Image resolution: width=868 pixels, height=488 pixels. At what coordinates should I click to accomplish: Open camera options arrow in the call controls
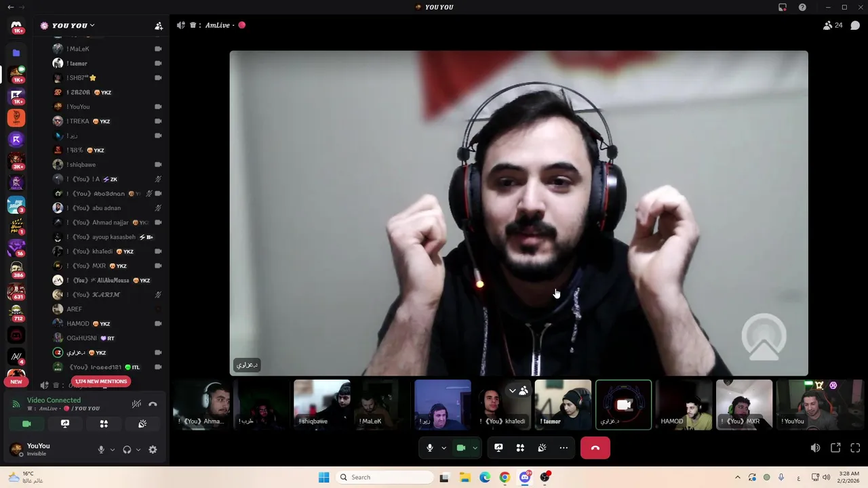(475, 448)
